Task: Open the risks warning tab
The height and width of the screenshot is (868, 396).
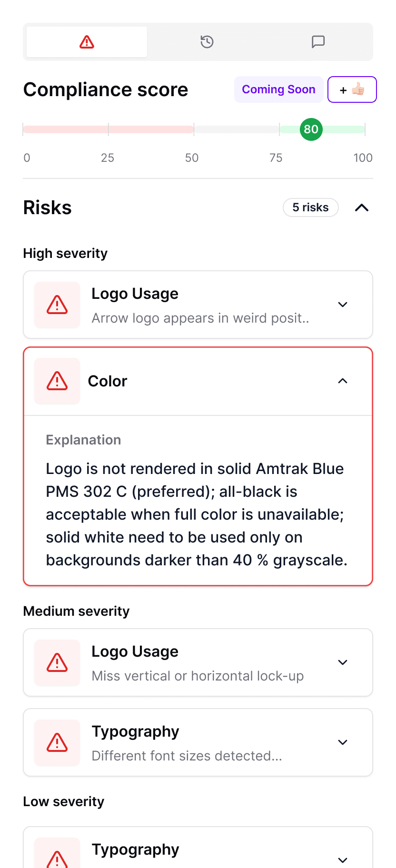Action: point(87,42)
